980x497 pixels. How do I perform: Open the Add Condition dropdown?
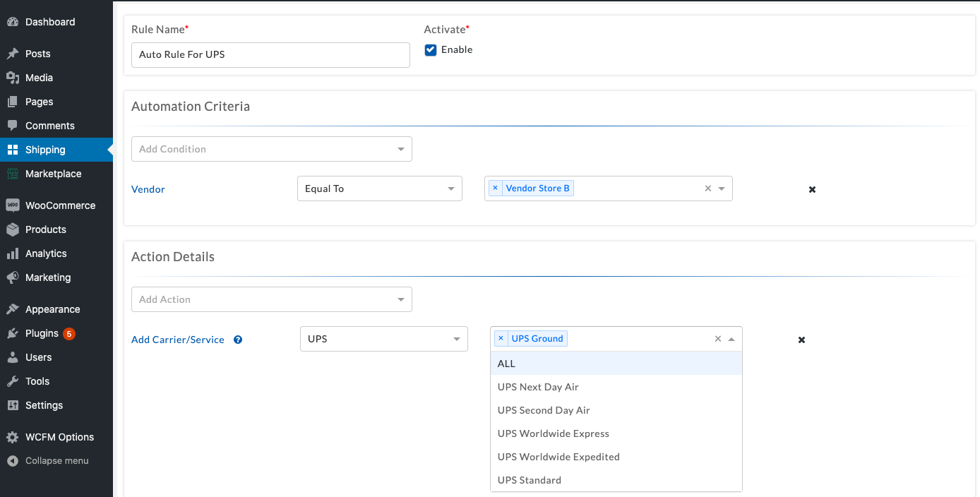pyautogui.click(x=272, y=149)
